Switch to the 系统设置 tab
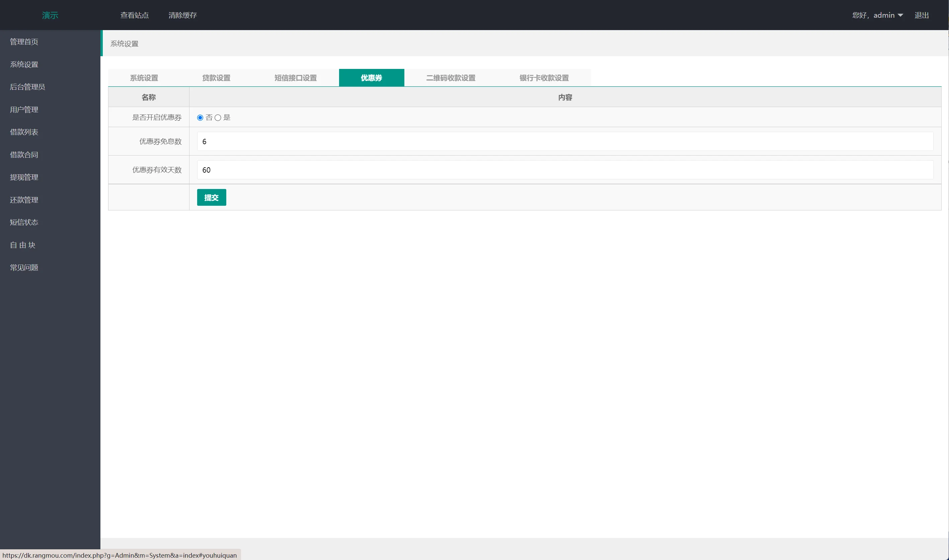Viewport: 949px width, 560px height. (144, 78)
